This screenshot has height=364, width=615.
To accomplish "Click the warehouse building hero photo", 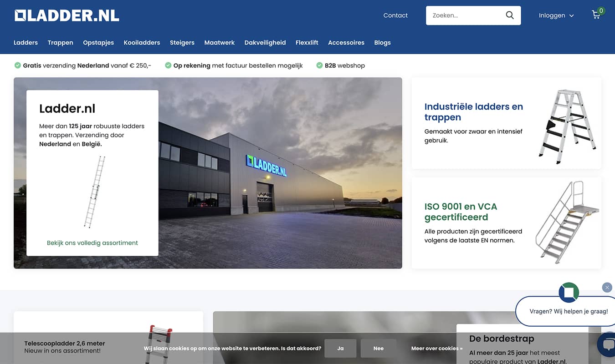I will tap(280, 173).
